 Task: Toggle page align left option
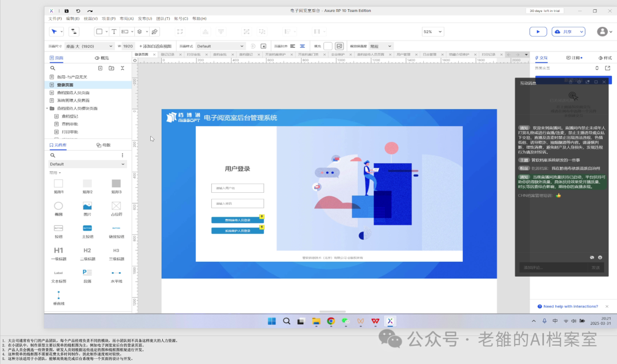tap(293, 46)
